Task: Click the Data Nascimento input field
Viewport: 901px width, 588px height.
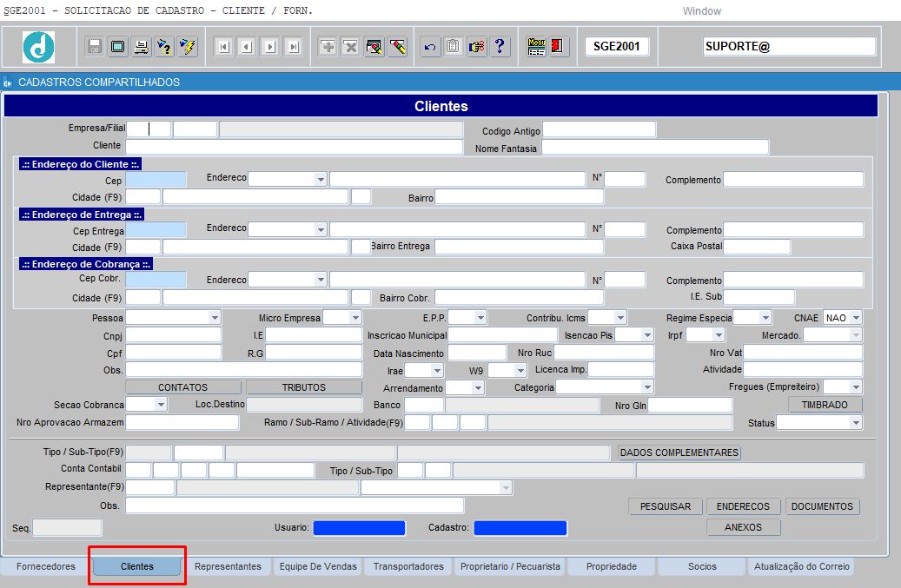Action: point(477,352)
